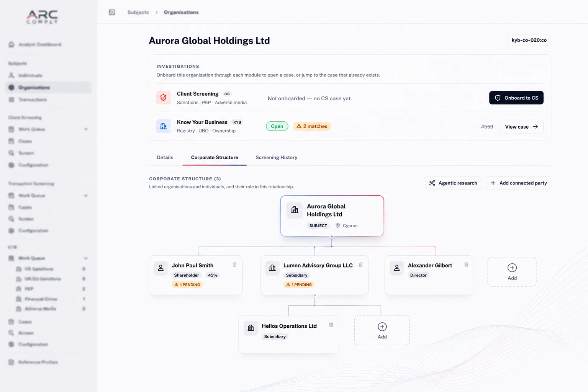This screenshot has width=588, height=392.
Task: Click the 1 PENDING badge on Lumen Advisory
Action: [299, 285]
